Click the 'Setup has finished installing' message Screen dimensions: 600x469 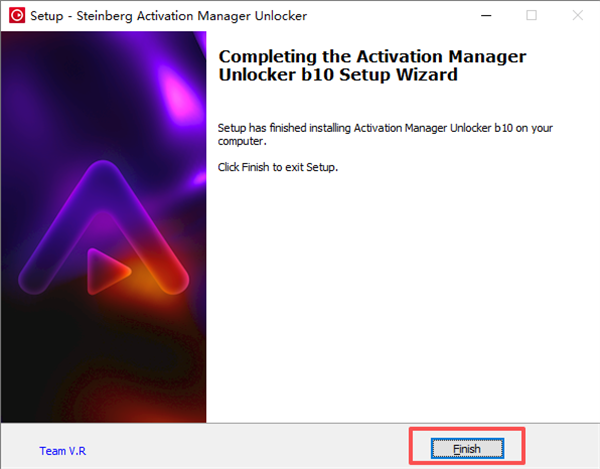pyautogui.click(x=385, y=134)
